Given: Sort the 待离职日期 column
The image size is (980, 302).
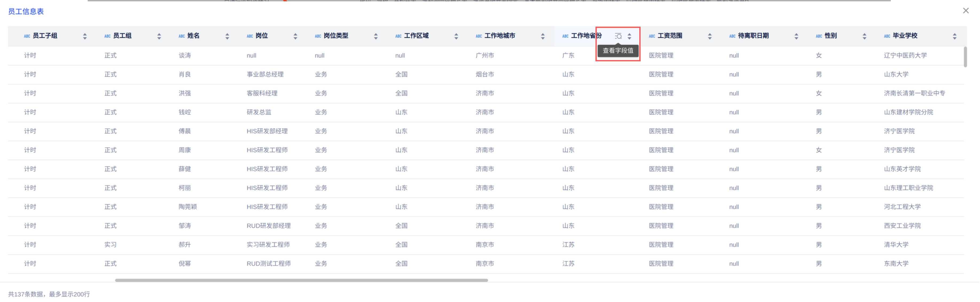Looking at the screenshot, I should (x=796, y=36).
